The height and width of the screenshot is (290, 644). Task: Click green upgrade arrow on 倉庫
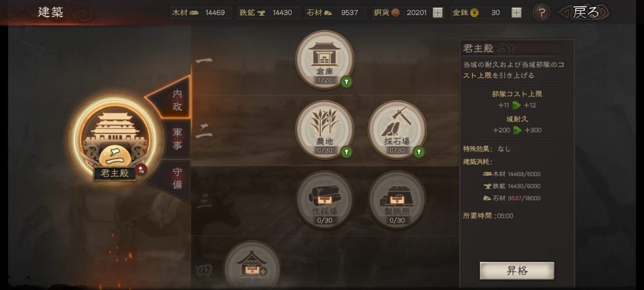(x=347, y=82)
